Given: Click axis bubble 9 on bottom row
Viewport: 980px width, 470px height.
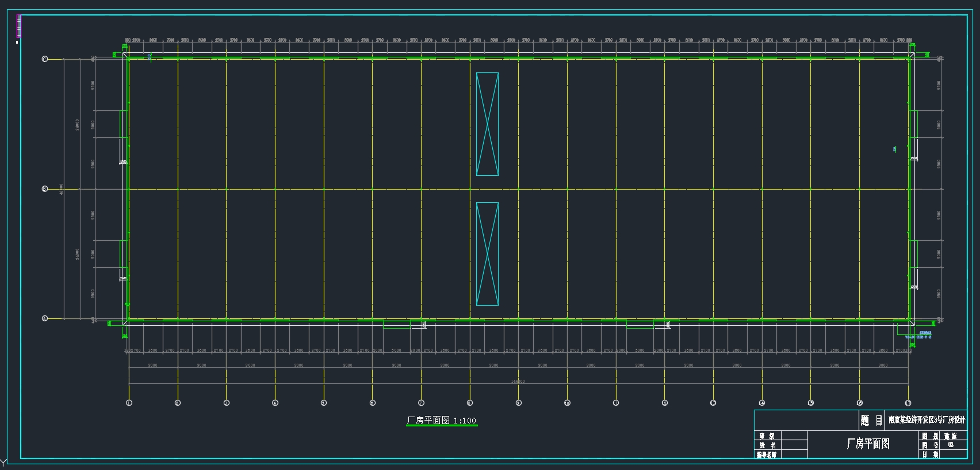Looking at the screenshot, I should click(518, 403).
